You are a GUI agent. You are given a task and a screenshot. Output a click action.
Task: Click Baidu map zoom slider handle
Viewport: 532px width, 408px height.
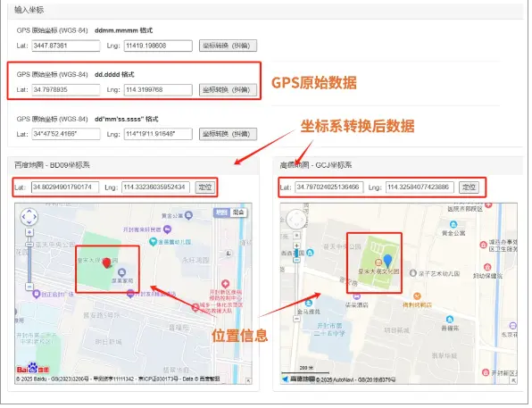29,245
